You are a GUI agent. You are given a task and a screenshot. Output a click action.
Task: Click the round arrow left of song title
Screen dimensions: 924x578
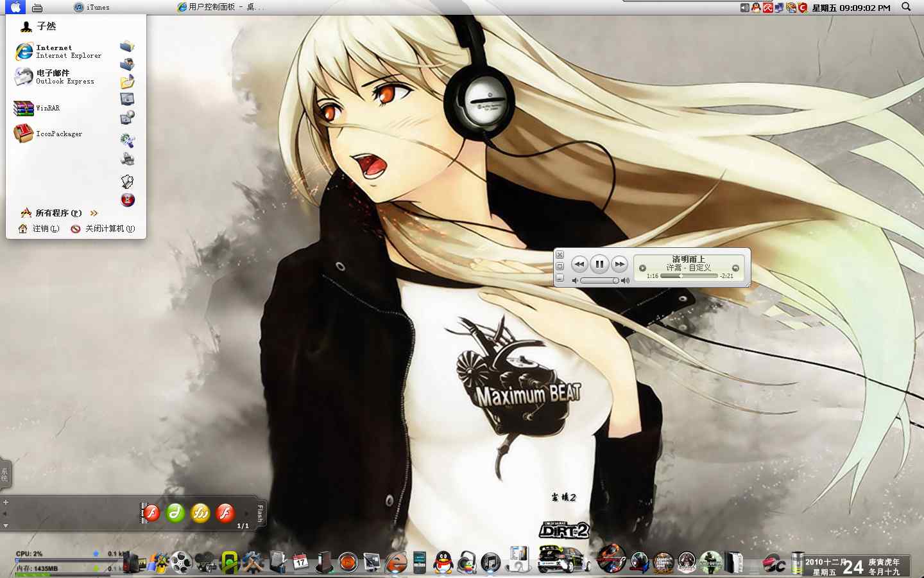pos(642,268)
